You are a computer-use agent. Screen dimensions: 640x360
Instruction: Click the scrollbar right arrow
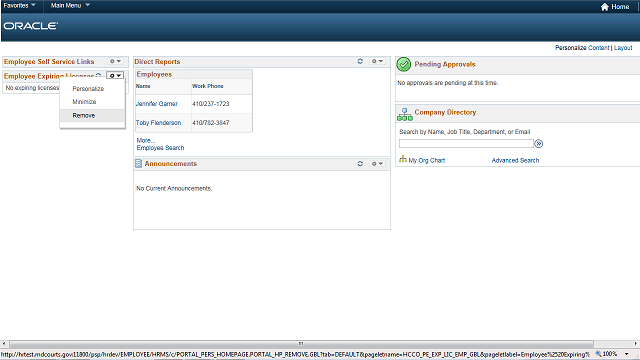tap(636, 344)
